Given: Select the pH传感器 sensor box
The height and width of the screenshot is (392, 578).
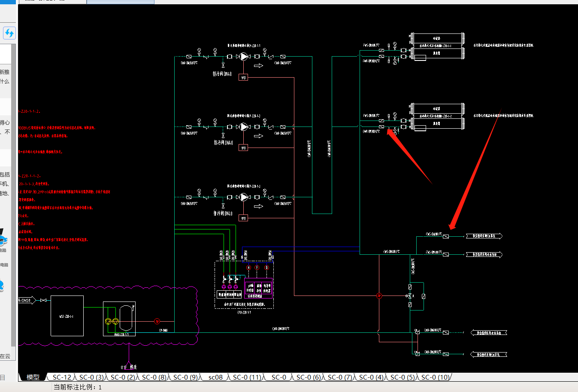Looking at the screenshot, I should 250,288.
